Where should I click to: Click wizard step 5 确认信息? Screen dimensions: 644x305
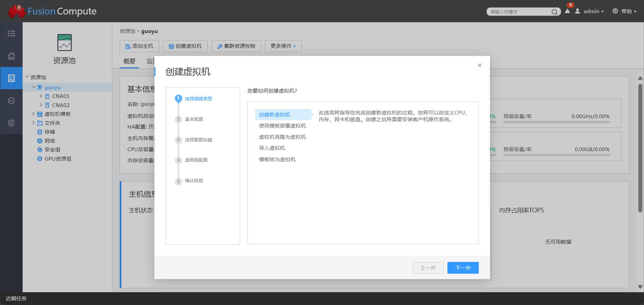pos(189,181)
